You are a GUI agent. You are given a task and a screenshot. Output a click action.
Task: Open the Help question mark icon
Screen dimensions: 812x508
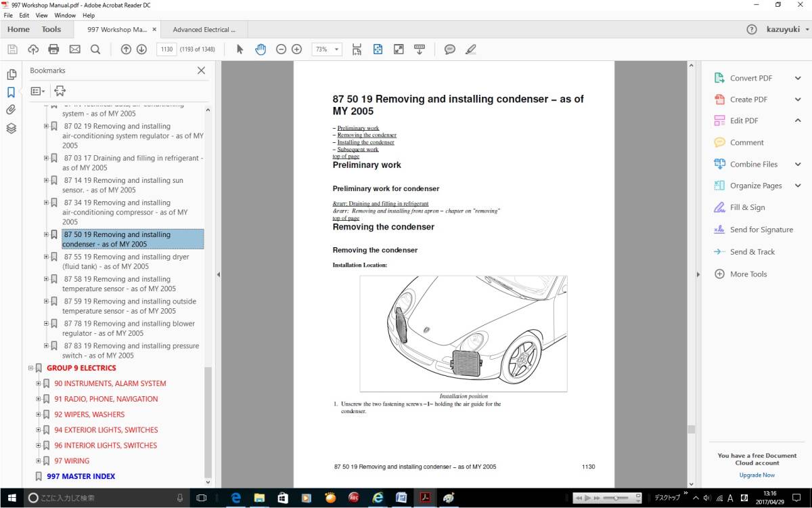752,29
